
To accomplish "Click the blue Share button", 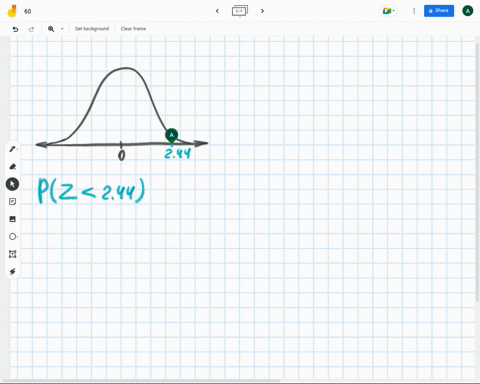I will [x=439, y=11].
